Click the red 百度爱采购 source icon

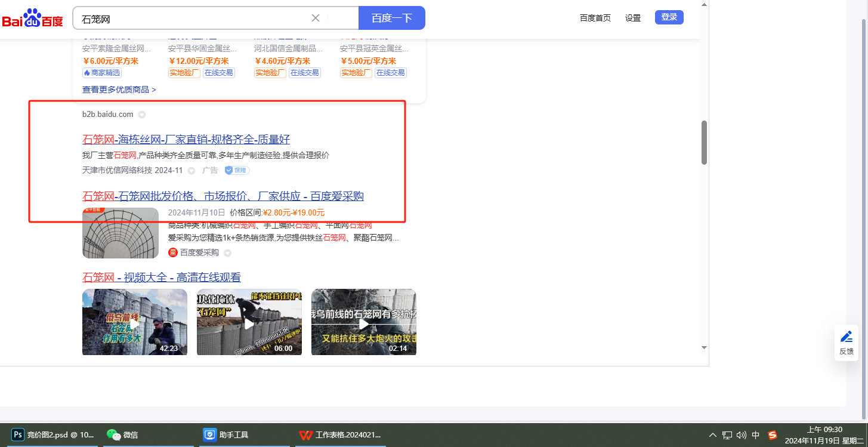[x=173, y=252]
